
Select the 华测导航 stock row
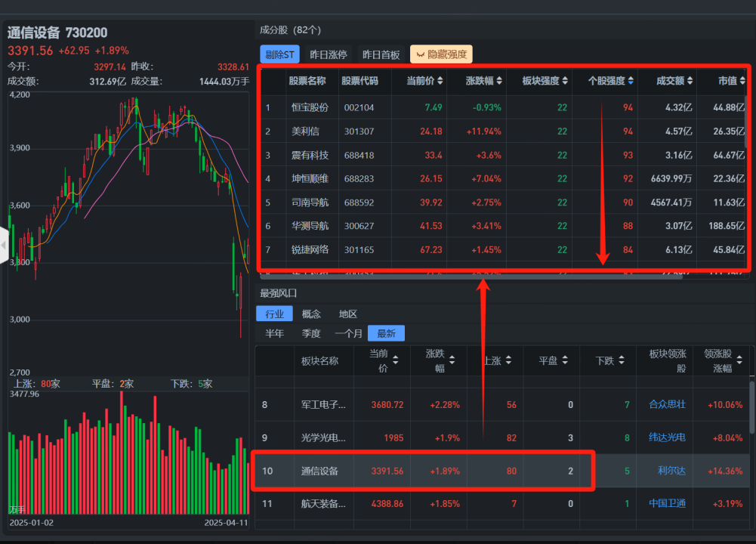[503, 226]
